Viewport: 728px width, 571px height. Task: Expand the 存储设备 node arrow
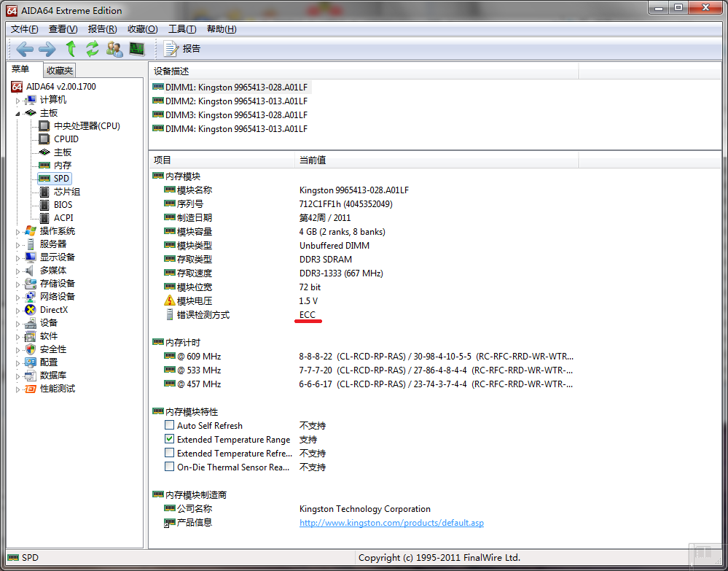[x=18, y=284]
